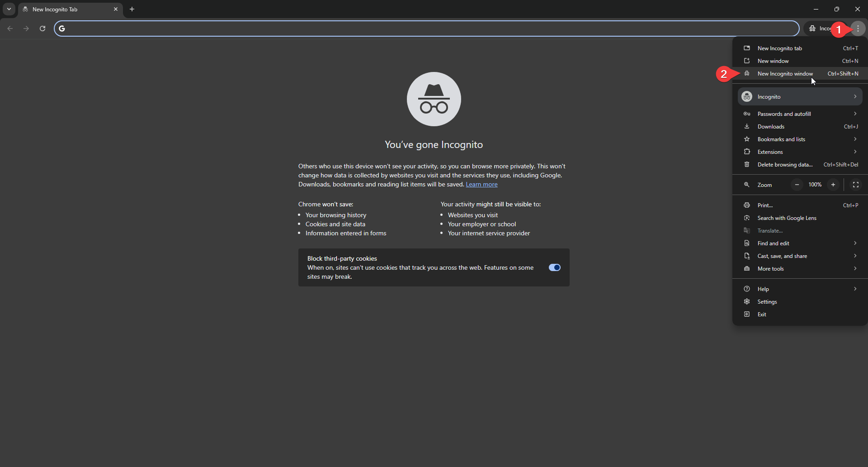Click the "You've gone Incognito" heading
Viewport: 868px width, 467px height.
click(434, 145)
